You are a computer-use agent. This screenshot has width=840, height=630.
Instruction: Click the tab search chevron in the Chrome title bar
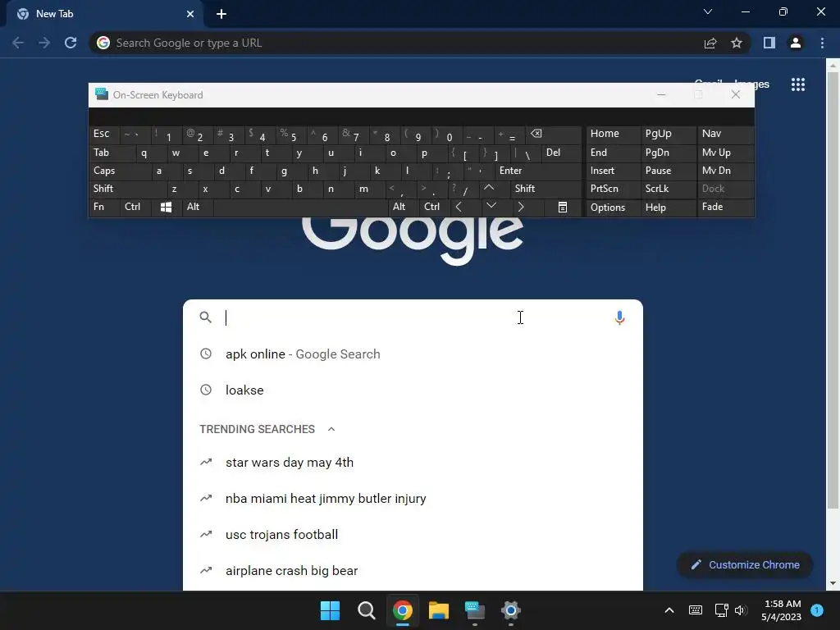click(708, 11)
